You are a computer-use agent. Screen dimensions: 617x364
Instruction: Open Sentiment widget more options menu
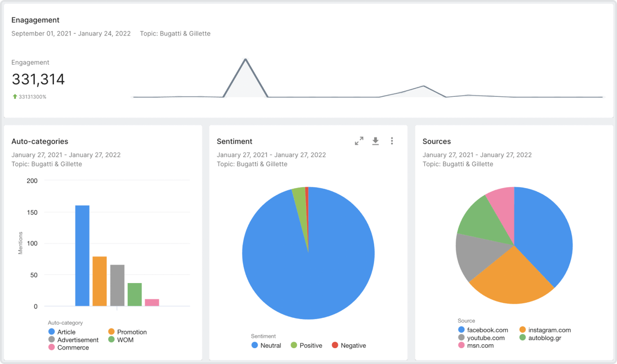(392, 141)
